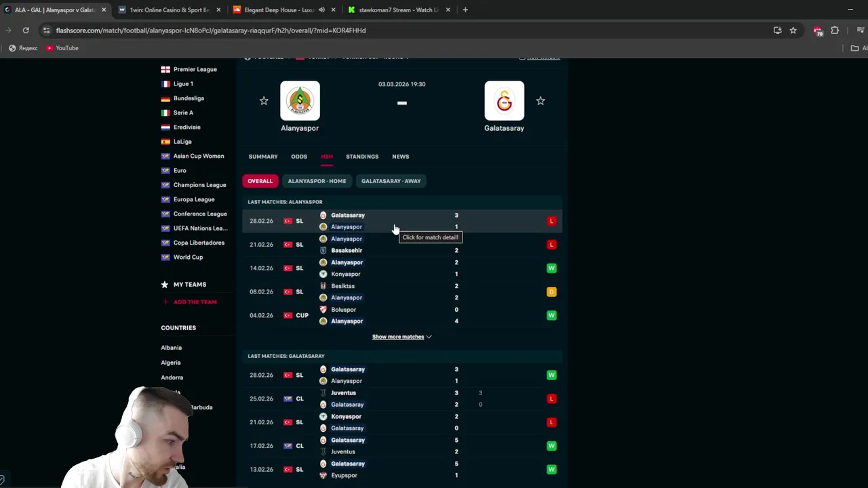
Task: Click the Germany flag icon next to Bundesliga
Action: click(x=165, y=98)
